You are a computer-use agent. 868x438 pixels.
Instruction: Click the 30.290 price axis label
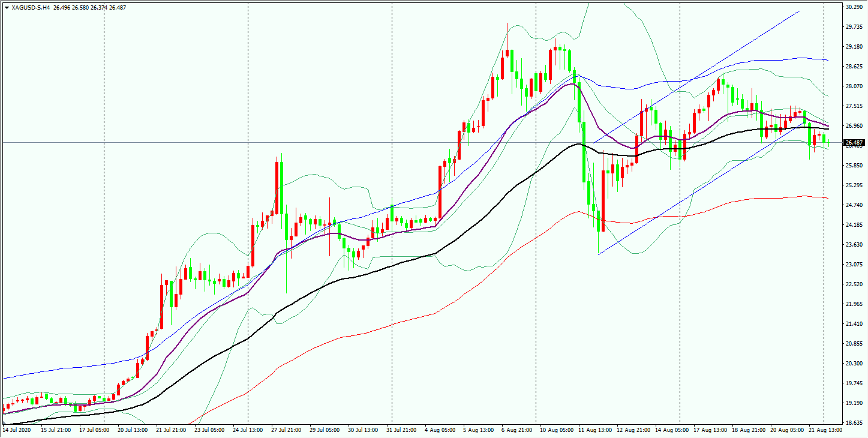click(x=854, y=7)
